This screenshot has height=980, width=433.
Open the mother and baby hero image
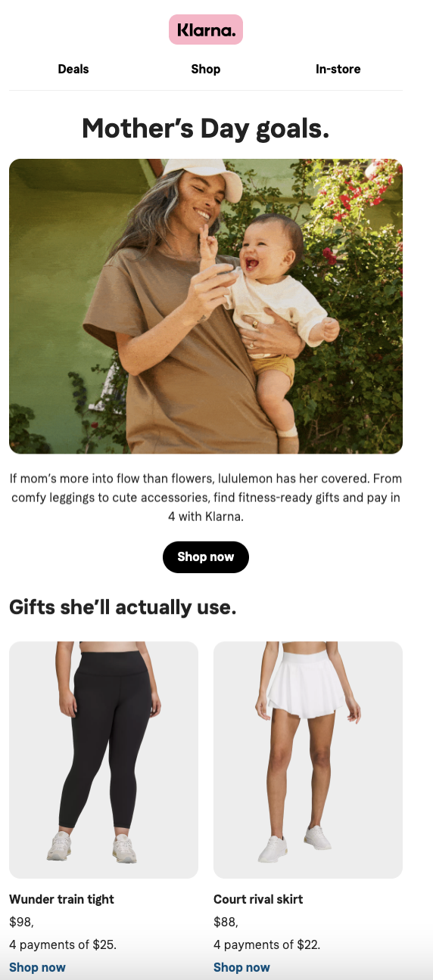coord(206,306)
